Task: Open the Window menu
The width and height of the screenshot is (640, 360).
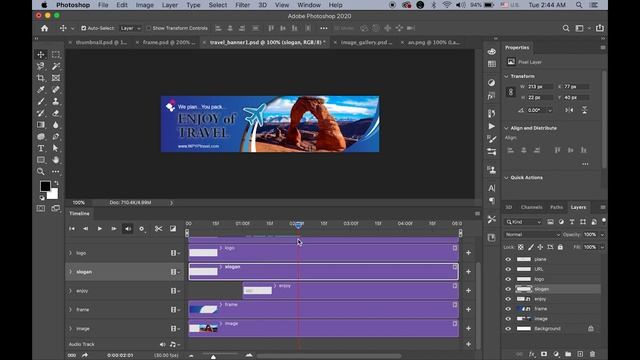Action: point(309,5)
